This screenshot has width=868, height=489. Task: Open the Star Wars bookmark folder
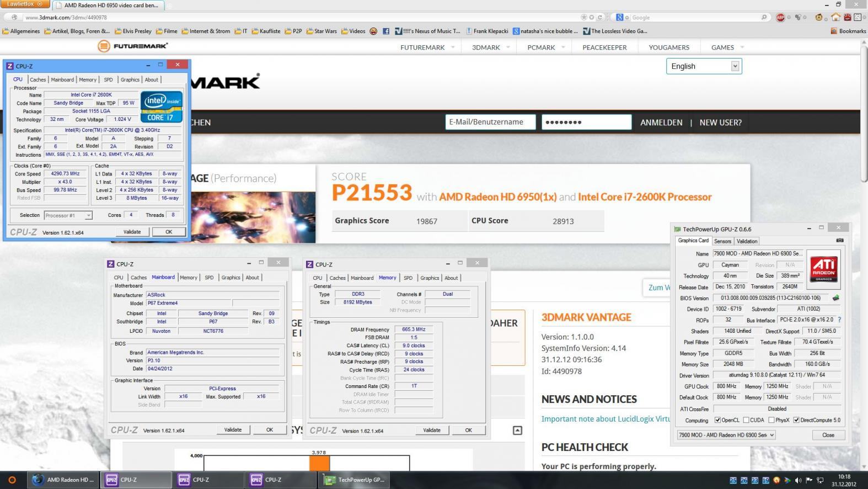[321, 31]
